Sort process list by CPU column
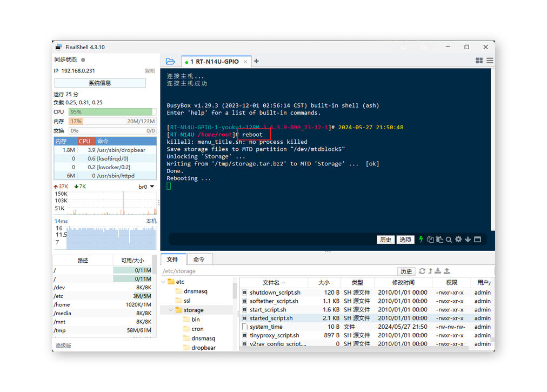This screenshot has width=547, height=392. click(86, 141)
